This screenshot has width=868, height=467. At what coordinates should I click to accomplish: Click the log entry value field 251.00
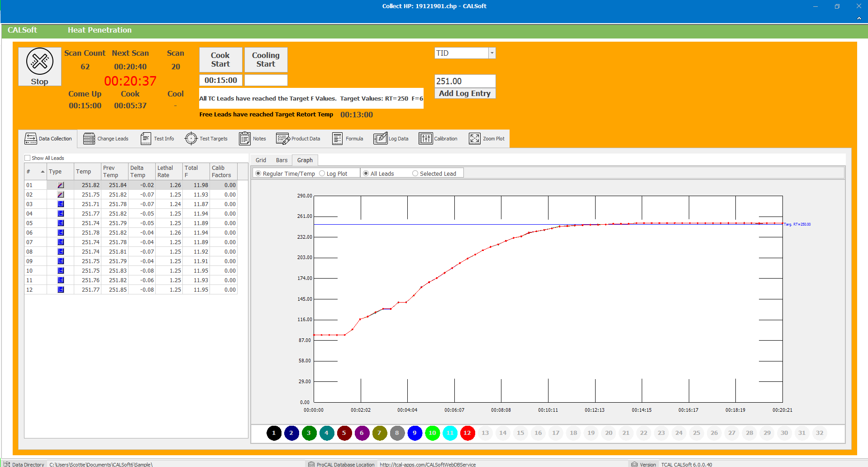465,81
